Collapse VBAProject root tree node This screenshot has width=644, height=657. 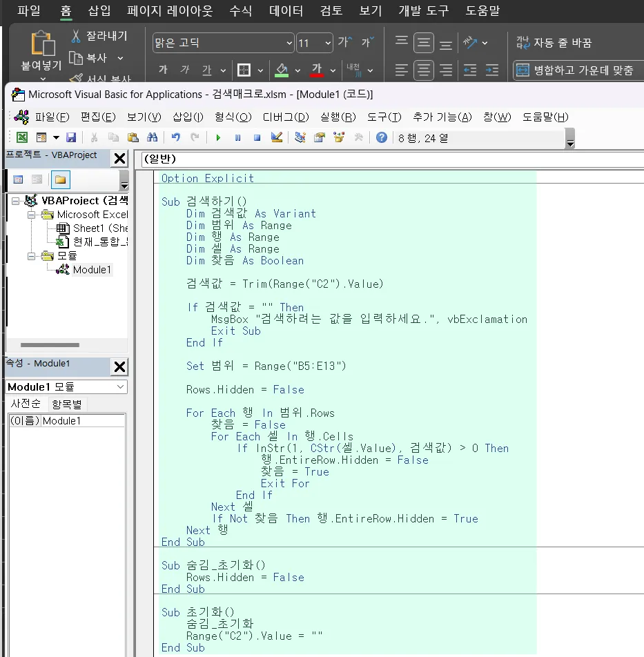(15, 201)
